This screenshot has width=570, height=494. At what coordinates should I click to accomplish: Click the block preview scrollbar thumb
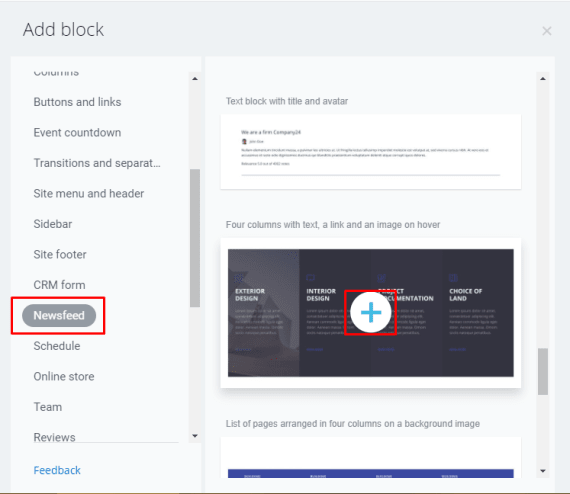(543, 371)
